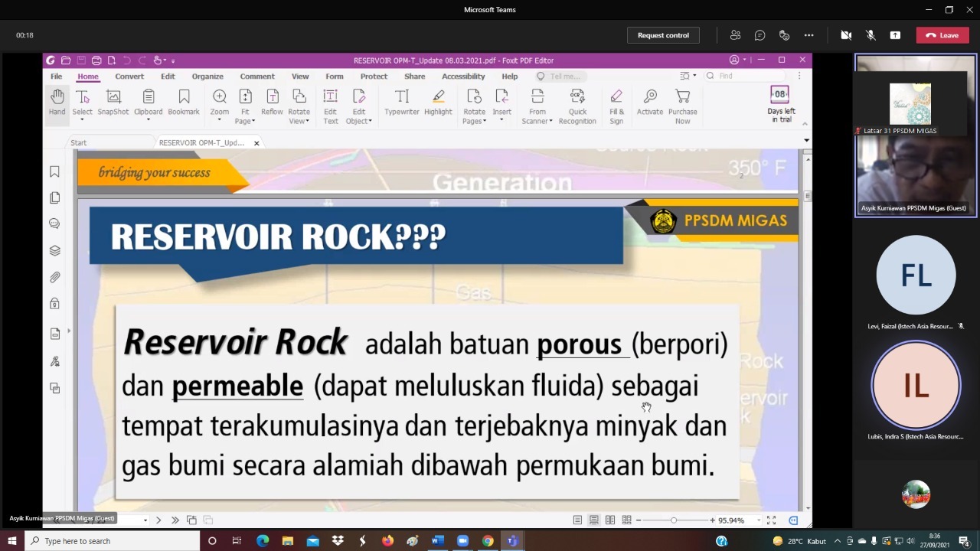Screen dimensions: 980x551
Task: Toggle Teams camera on or off
Action: 846,35
